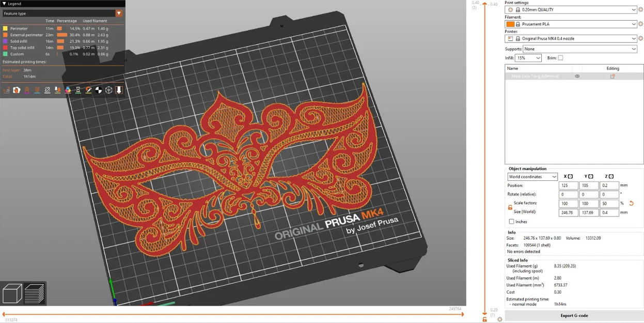Click the Size Y input showing 137.69

click(588, 212)
